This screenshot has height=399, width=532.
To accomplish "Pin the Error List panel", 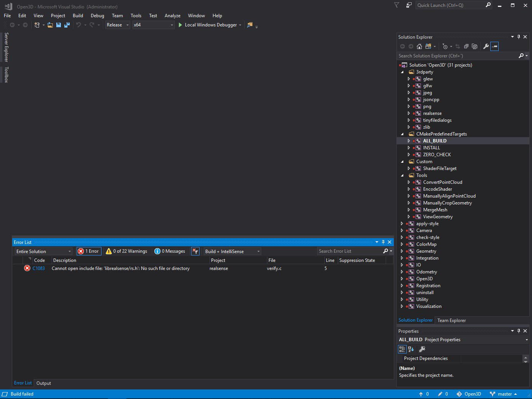I will pos(383,242).
